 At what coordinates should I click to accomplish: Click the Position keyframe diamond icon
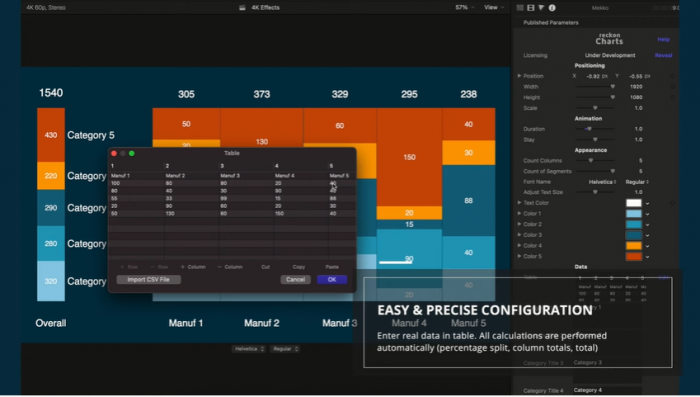point(672,76)
